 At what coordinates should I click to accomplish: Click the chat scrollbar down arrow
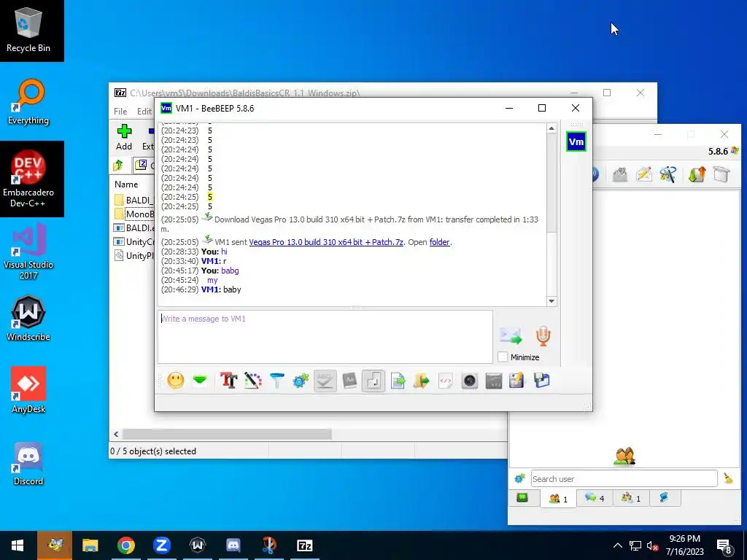551,301
